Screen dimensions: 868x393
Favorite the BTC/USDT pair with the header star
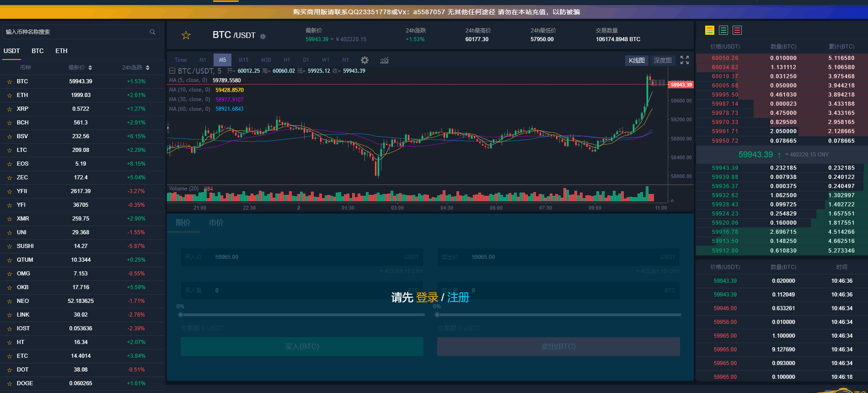(x=186, y=35)
